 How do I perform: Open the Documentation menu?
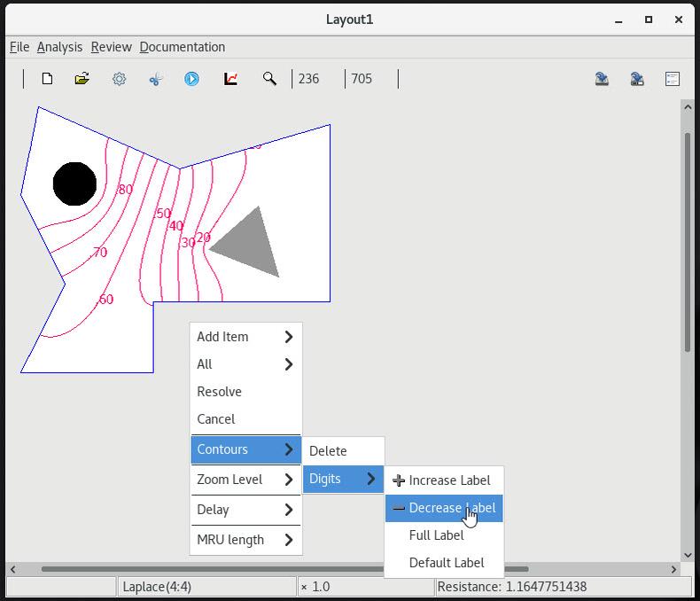(x=182, y=47)
